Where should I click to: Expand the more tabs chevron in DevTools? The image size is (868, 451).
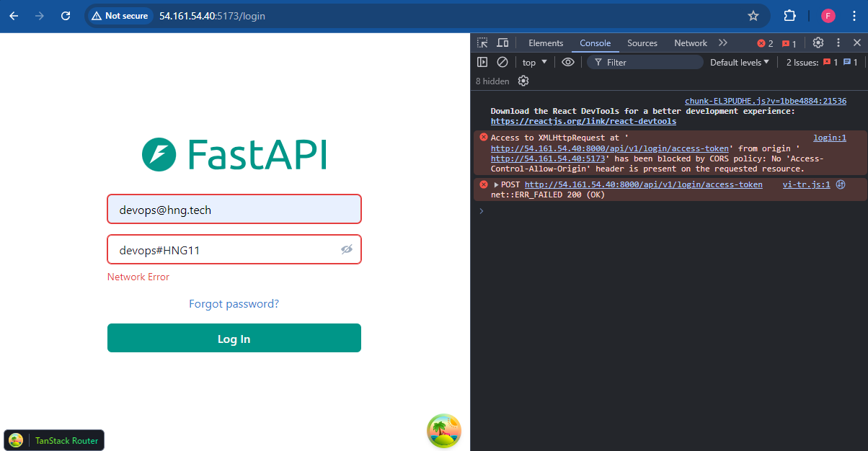click(x=722, y=43)
